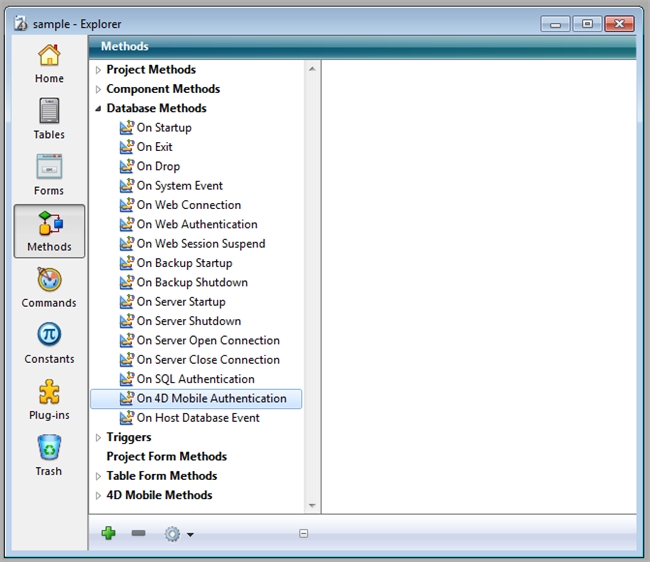Screen dimensions: 650x562
Task: Select On Host Database Event item
Action: pyautogui.click(x=197, y=418)
